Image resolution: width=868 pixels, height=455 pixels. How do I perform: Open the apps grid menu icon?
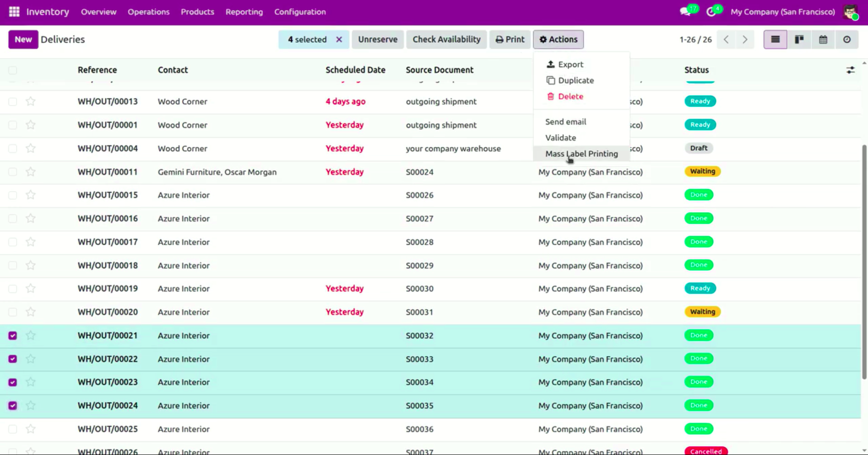pyautogui.click(x=14, y=12)
